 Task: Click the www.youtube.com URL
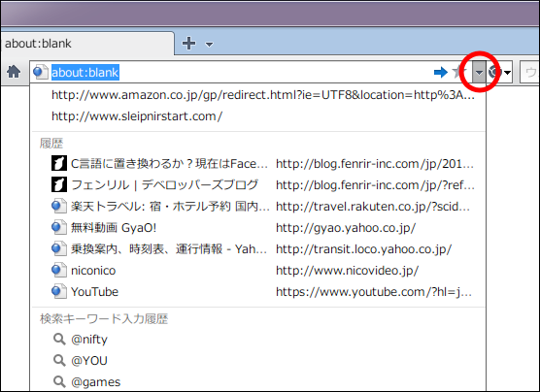[x=374, y=292]
